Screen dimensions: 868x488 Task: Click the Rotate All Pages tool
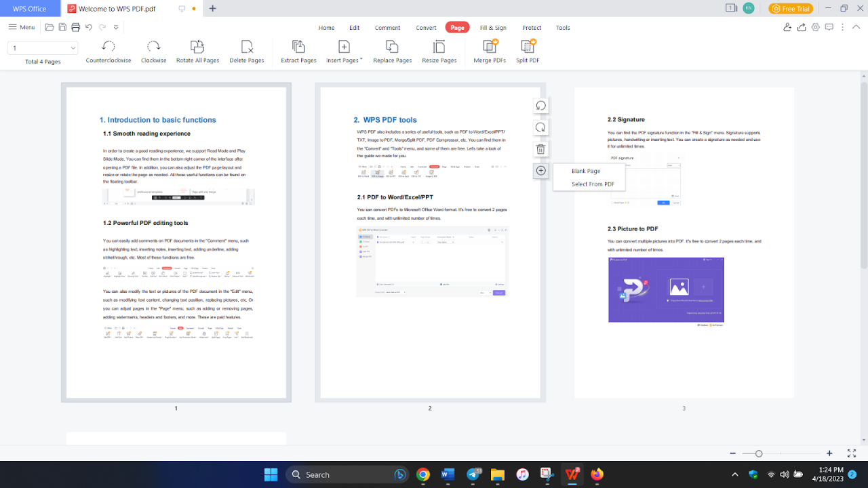pos(197,51)
